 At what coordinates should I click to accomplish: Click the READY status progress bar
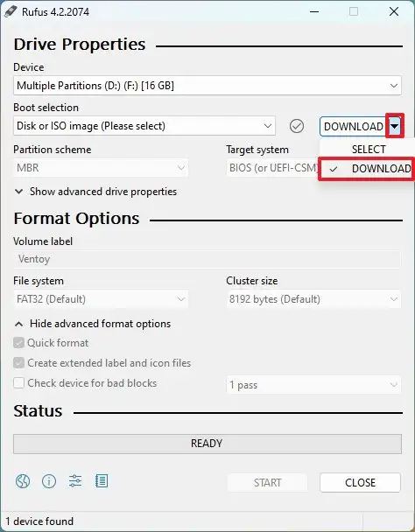[x=207, y=444]
